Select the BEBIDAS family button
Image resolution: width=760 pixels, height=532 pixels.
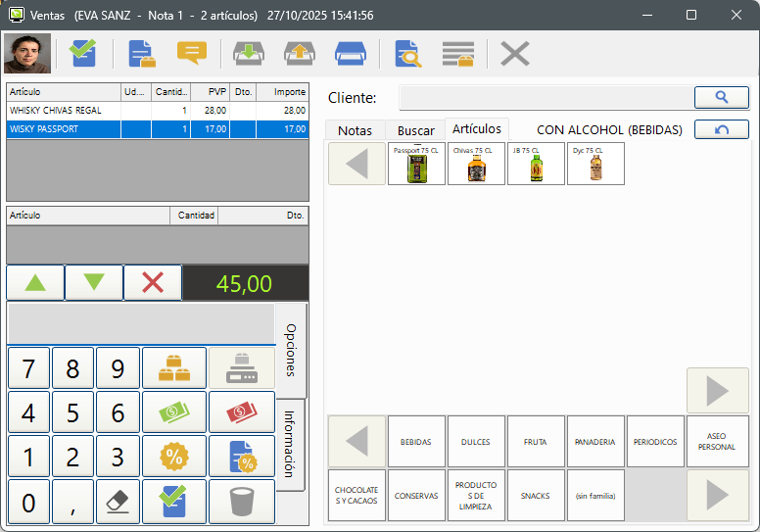click(x=416, y=442)
